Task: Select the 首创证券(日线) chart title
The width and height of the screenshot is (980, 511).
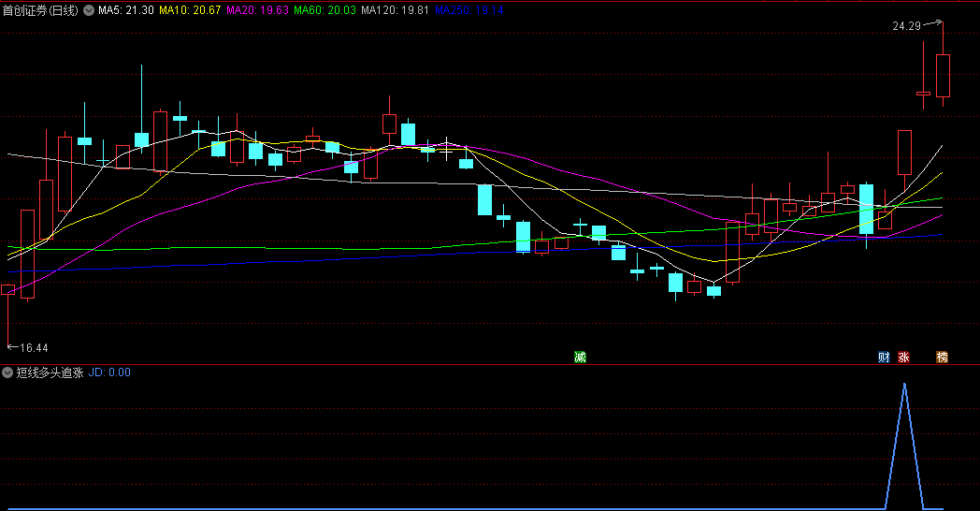Action: point(40,10)
